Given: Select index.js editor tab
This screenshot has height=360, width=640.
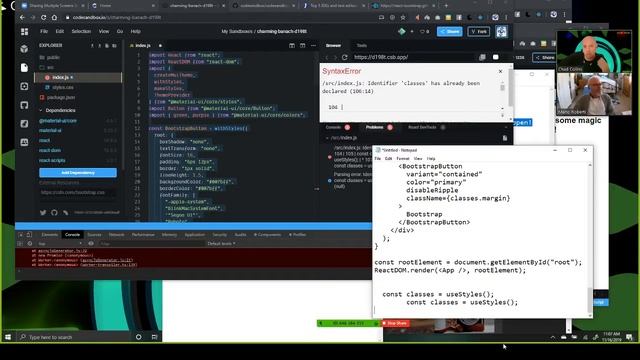Looking at the screenshot, I should pyautogui.click(x=142, y=45).
